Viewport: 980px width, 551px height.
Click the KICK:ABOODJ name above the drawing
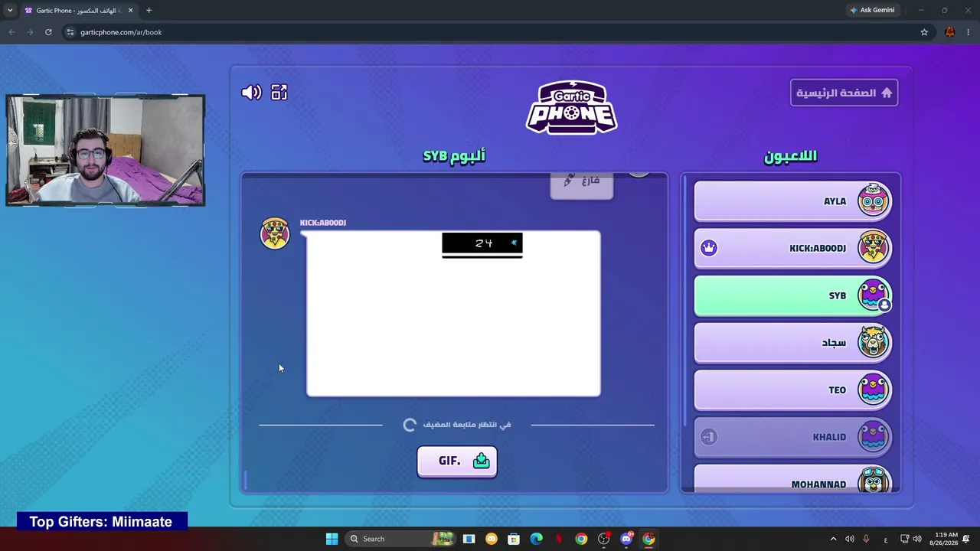[x=323, y=223]
